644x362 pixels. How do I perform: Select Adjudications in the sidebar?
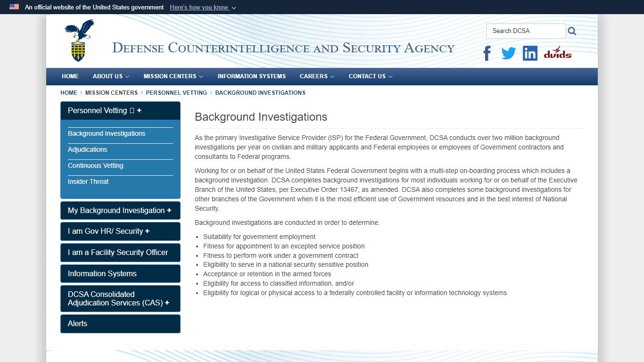tap(87, 150)
